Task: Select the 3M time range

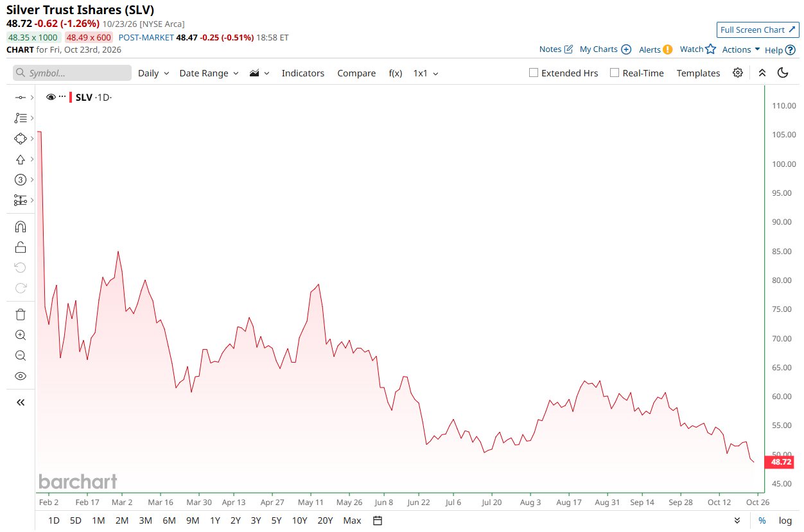Action: 146,520
